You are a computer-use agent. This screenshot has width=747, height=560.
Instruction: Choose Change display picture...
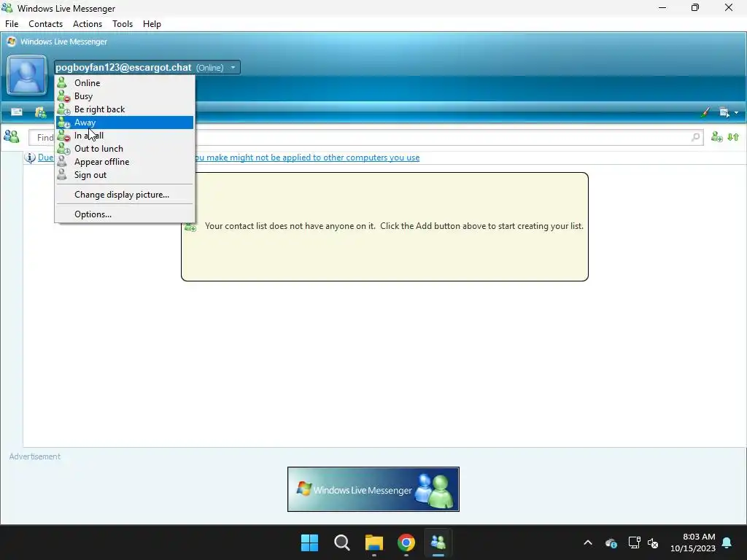124,194
